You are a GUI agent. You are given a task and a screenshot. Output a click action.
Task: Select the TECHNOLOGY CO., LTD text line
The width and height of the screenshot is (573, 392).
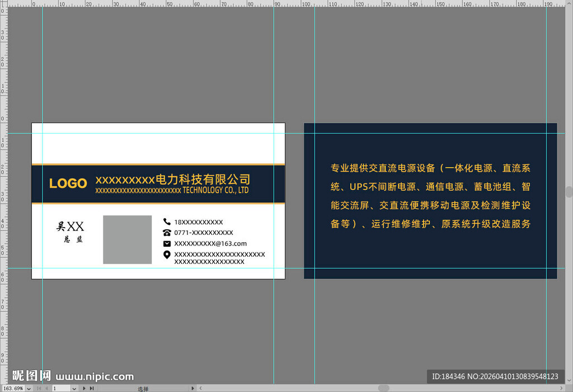pos(172,190)
